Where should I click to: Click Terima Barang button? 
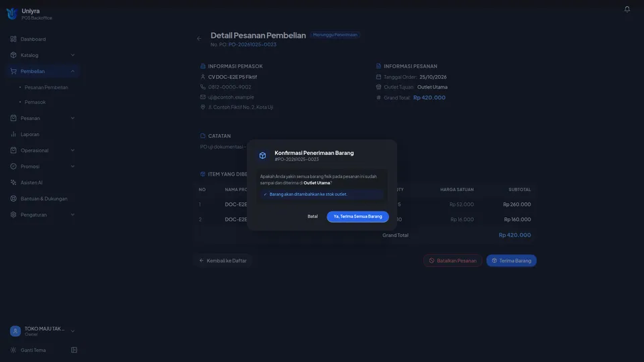[511, 261]
